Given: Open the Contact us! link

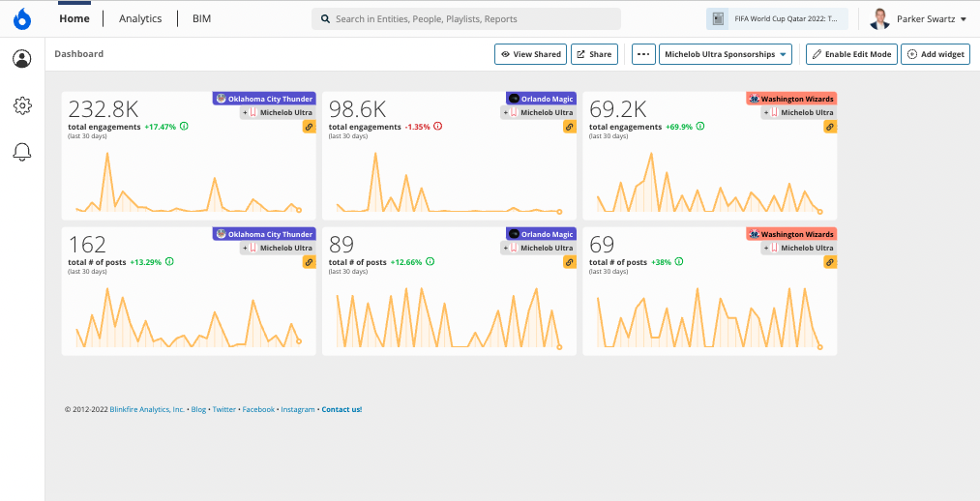Looking at the screenshot, I should click(342, 410).
